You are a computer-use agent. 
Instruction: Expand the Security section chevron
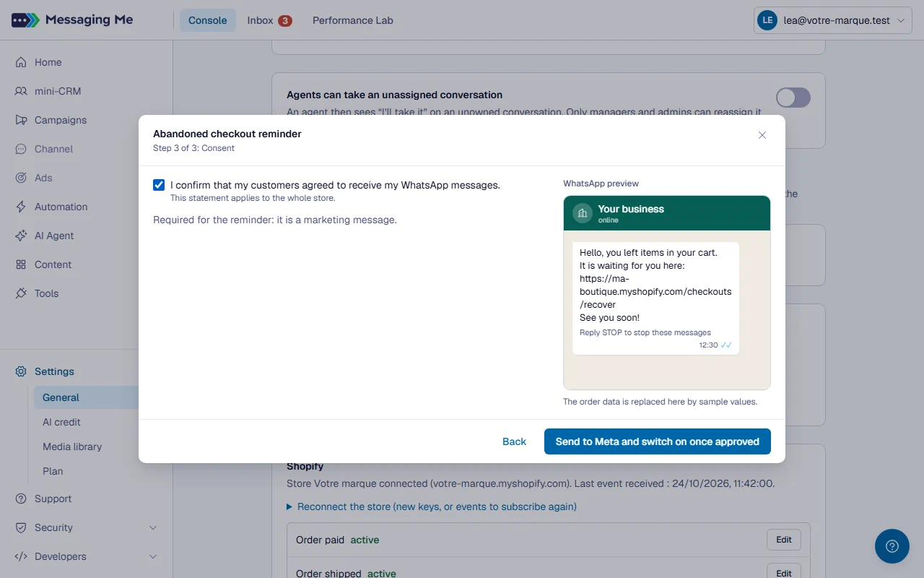(153, 527)
